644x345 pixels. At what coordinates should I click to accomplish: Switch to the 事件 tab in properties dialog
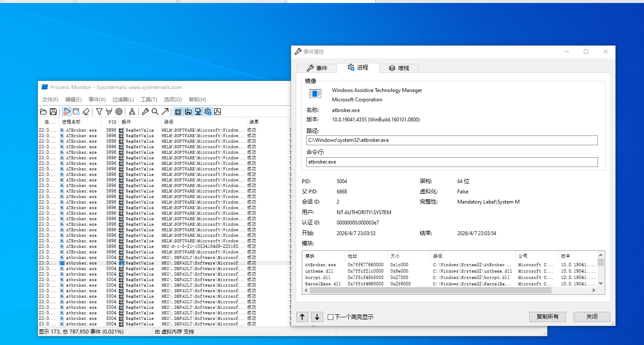317,68
